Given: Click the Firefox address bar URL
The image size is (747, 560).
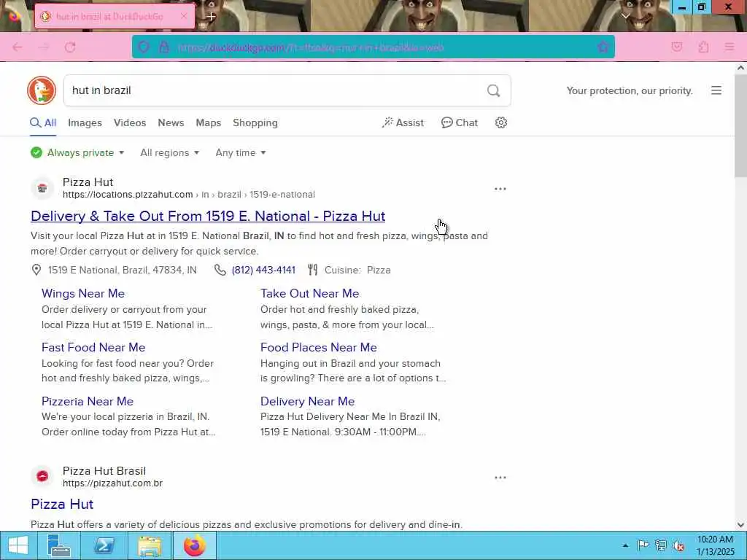Looking at the screenshot, I should click(311, 47).
